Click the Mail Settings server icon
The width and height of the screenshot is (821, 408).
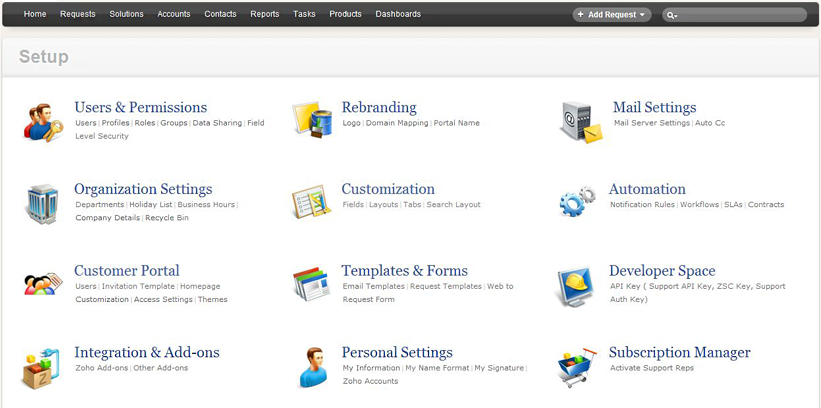581,121
